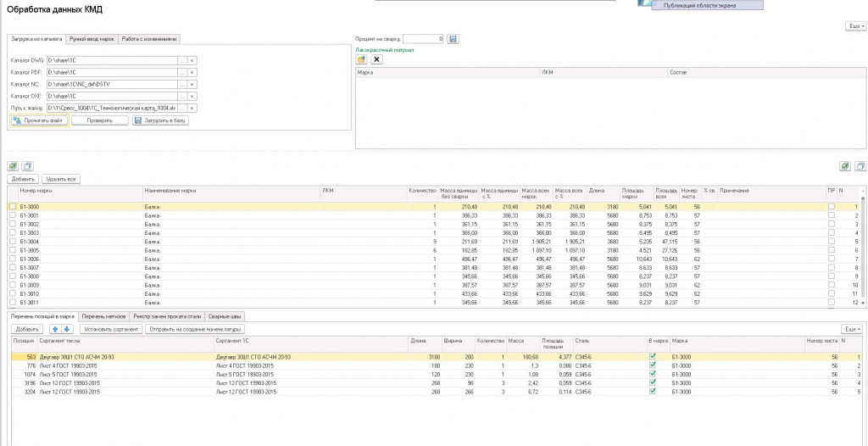Click Добавить above the marks table

coord(23,179)
